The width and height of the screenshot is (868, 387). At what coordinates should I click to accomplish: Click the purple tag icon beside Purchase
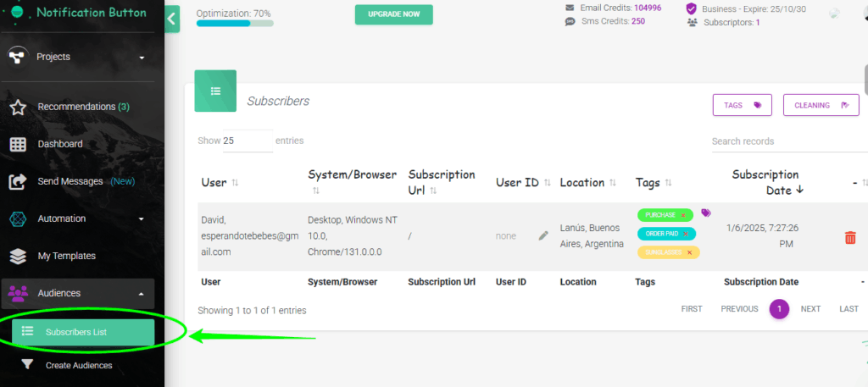tap(706, 213)
